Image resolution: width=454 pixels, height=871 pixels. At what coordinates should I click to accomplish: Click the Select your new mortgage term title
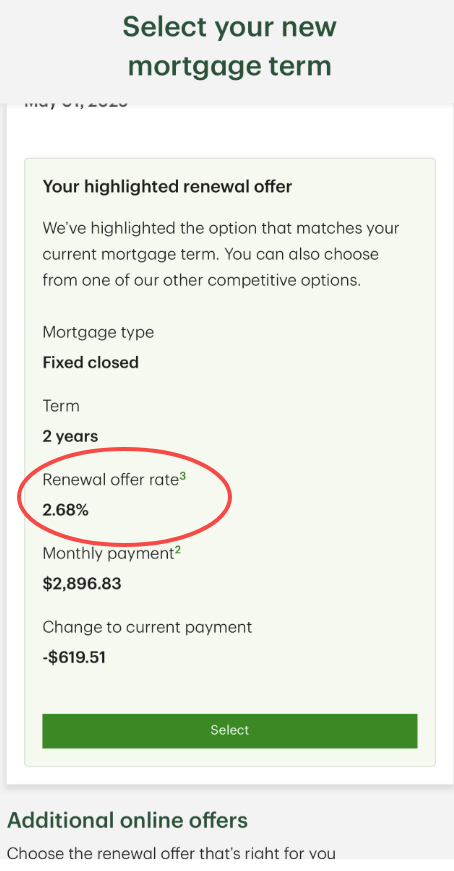230,46
